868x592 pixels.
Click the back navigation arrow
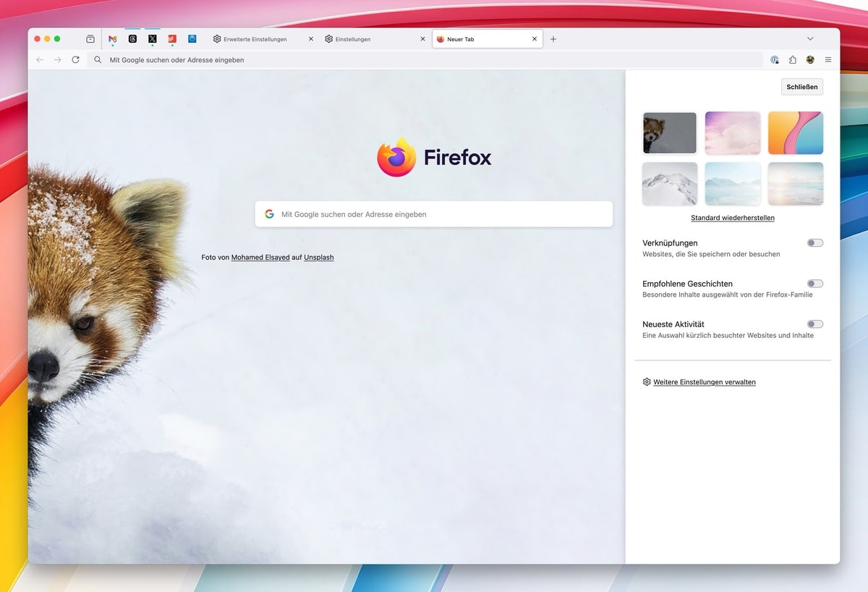point(40,60)
